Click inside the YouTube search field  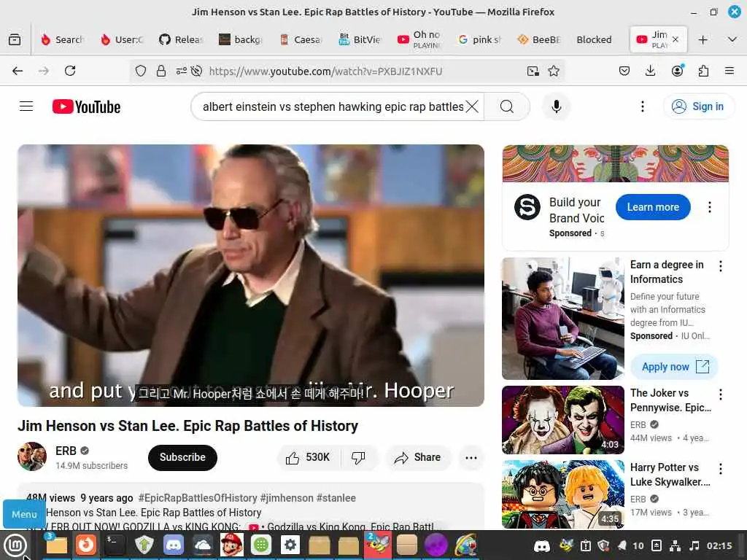click(x=333, y=106)
